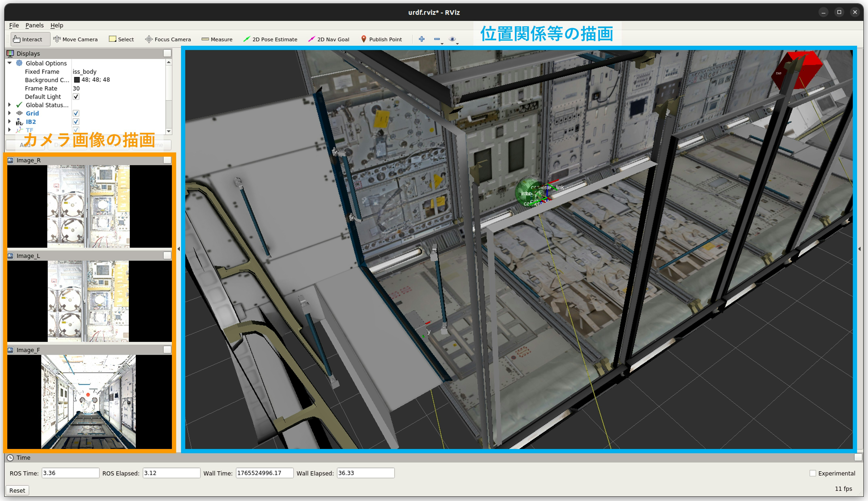The width and height of the screenshot is (868, 501).
Task: Toggle the Default Light checkbox
Action: 76,97
